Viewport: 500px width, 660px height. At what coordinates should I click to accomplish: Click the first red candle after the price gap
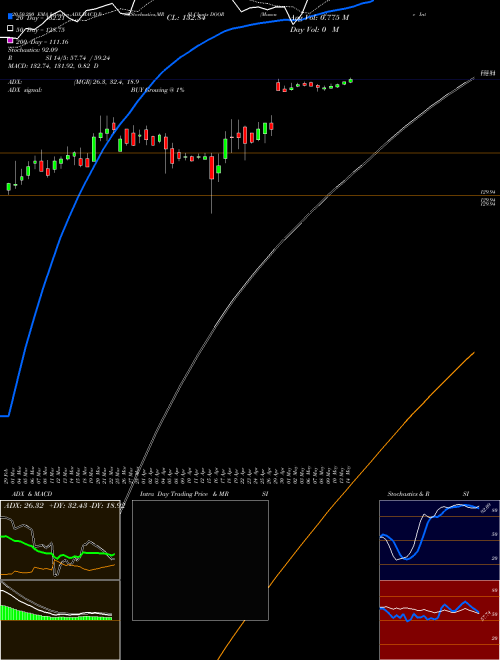click(278, 85)
